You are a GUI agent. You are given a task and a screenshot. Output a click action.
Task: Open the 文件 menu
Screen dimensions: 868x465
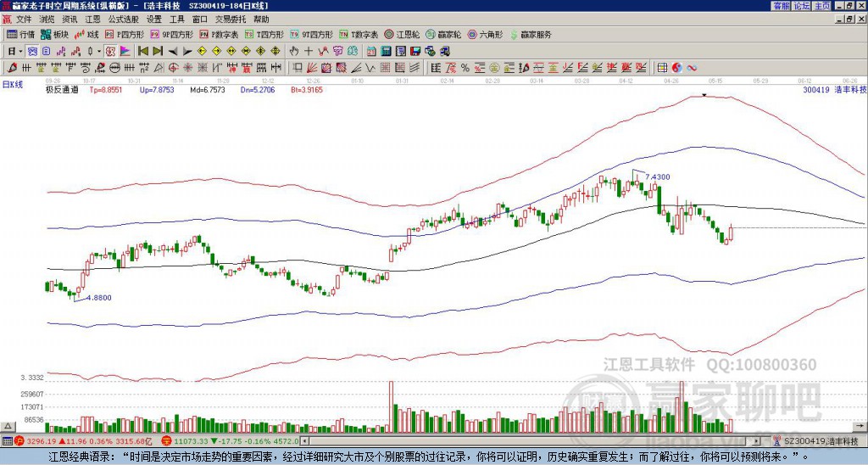[x=24, y=20]
